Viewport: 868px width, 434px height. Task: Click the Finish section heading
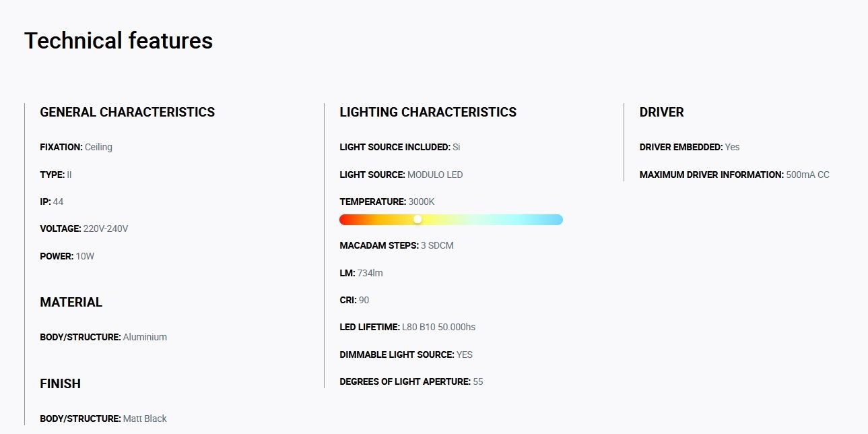pyautogui.click(x=60, y=384)
